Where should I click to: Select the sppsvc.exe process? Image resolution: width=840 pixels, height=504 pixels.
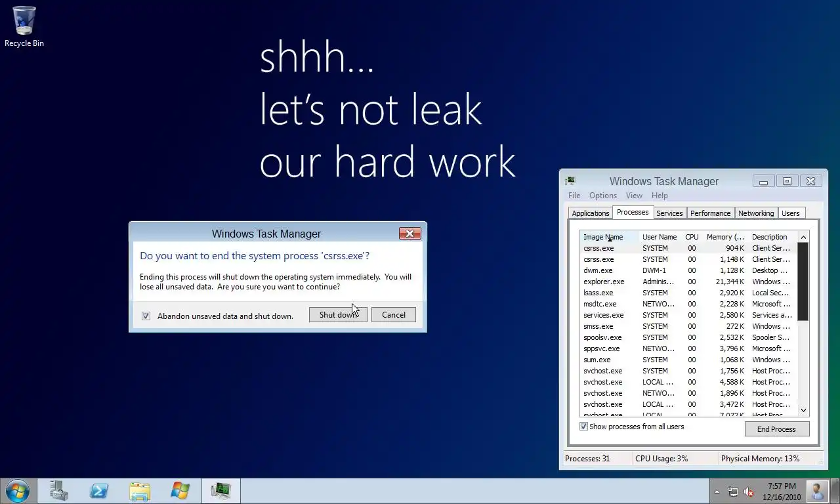688,348
